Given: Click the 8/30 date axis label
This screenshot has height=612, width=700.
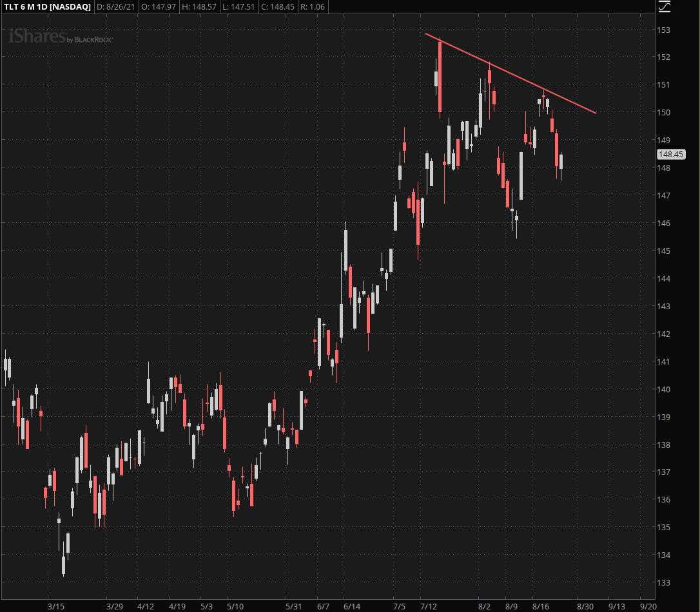Looking at the screenshot, I should [x=585, y=606].
